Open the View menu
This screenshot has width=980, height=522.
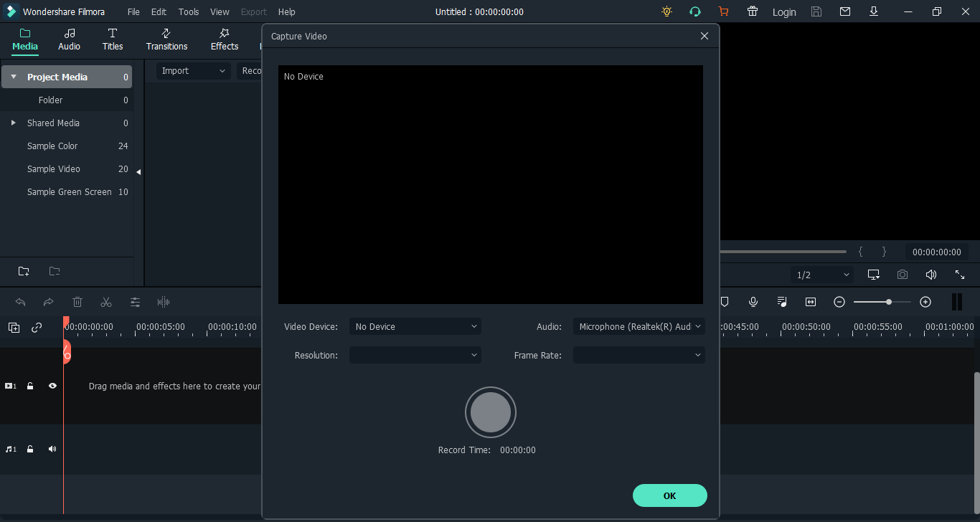tap(220, 11)
